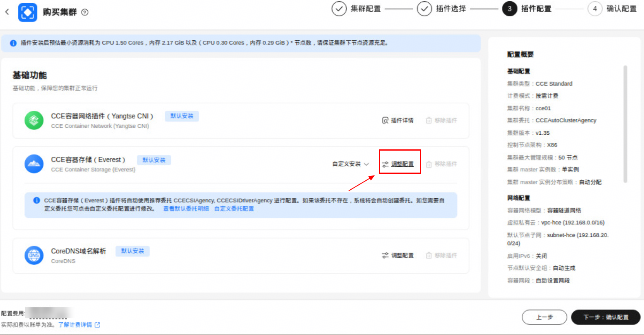Screen dimensions: 644x335
Task: Click cluster name value cce01
Action: [543, 108]
